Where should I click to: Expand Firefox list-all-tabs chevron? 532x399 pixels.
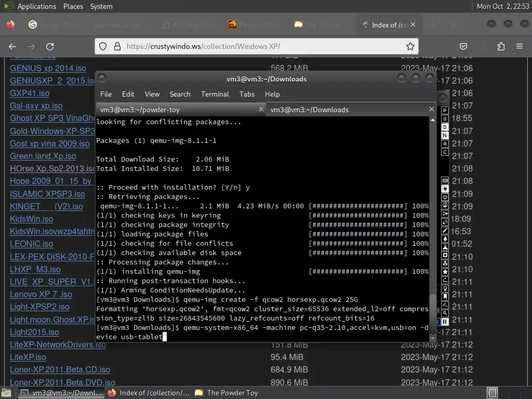tap(454, 25)
